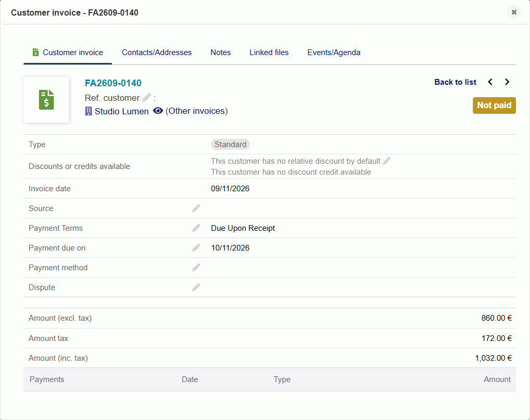This screenshot has height=420, width=530.
Task: Select the Customer invoice tab
Action: [x=68, y=52]
